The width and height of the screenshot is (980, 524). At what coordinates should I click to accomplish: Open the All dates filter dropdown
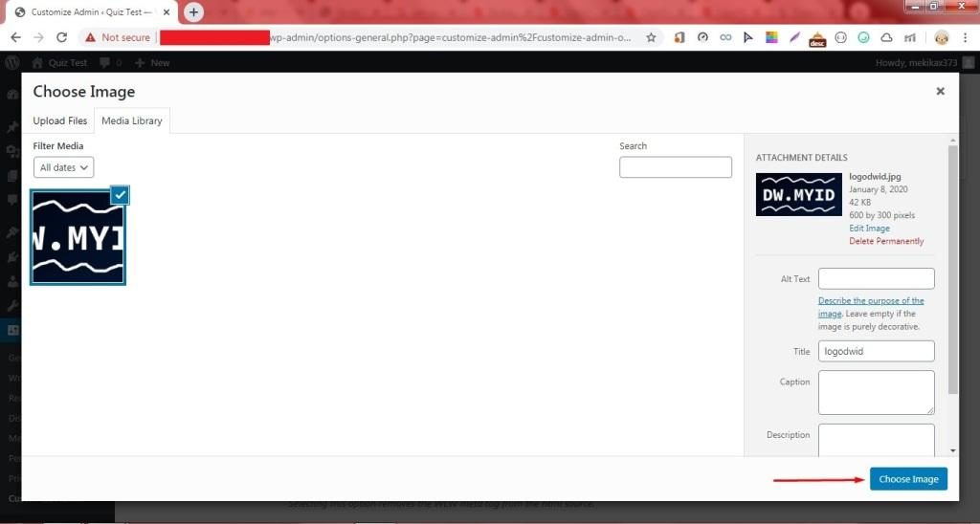(64, 167)
